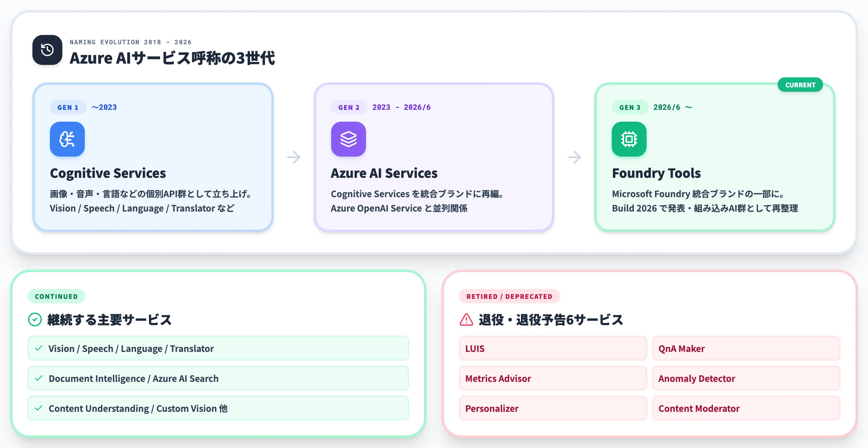Click 'Vision / Speech / Language / Translator など' line

(142, 208)
